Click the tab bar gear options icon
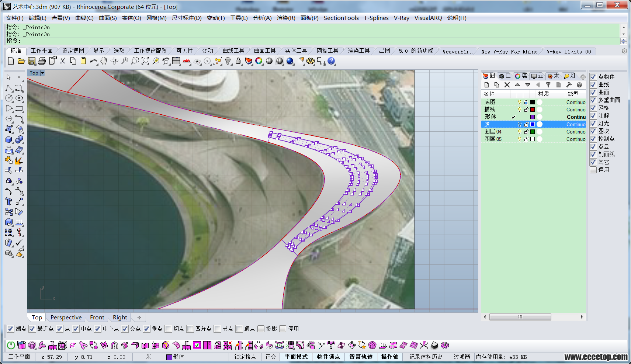Screen dimensions: 631x364 coord(624,51)
